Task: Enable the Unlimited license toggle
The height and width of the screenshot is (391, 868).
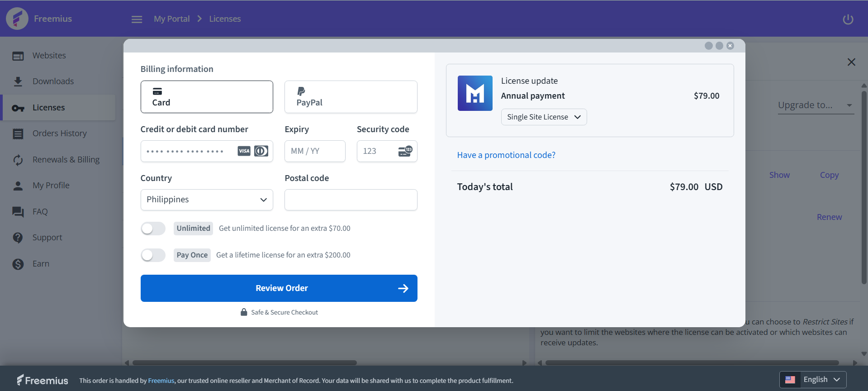Action: pos(153,229)
